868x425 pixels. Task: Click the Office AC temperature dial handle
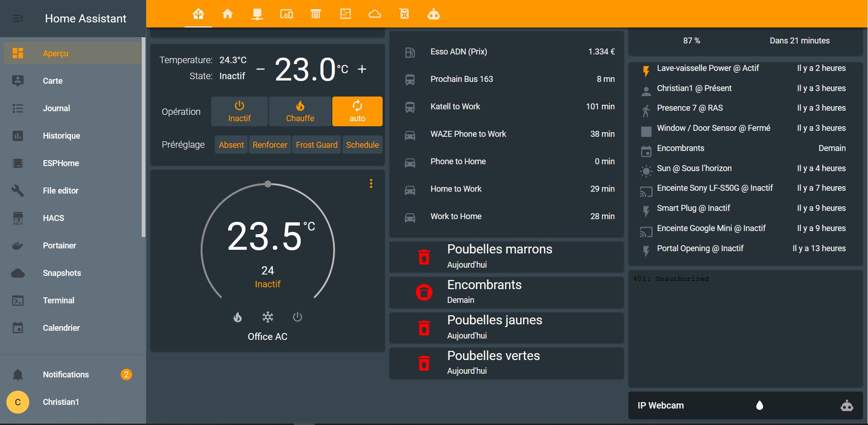[x=268, y=184]
